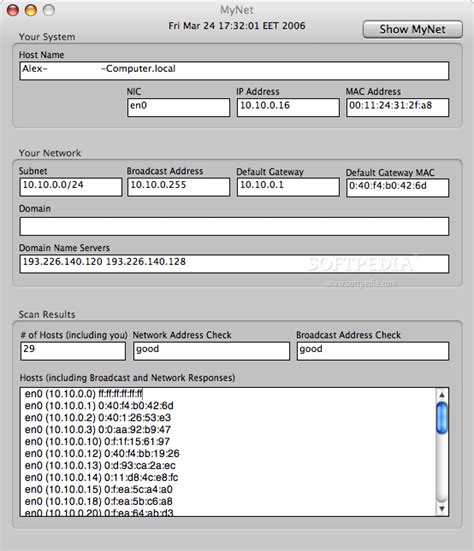Click the hosts list scroll up arrow
The height and width of the screenshot is (551, 474).
(x=442, y=395)
